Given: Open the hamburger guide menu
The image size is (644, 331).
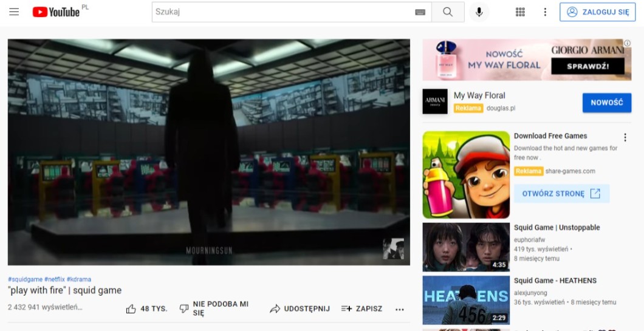Looking at the screenshot, I should coord(14,12).
